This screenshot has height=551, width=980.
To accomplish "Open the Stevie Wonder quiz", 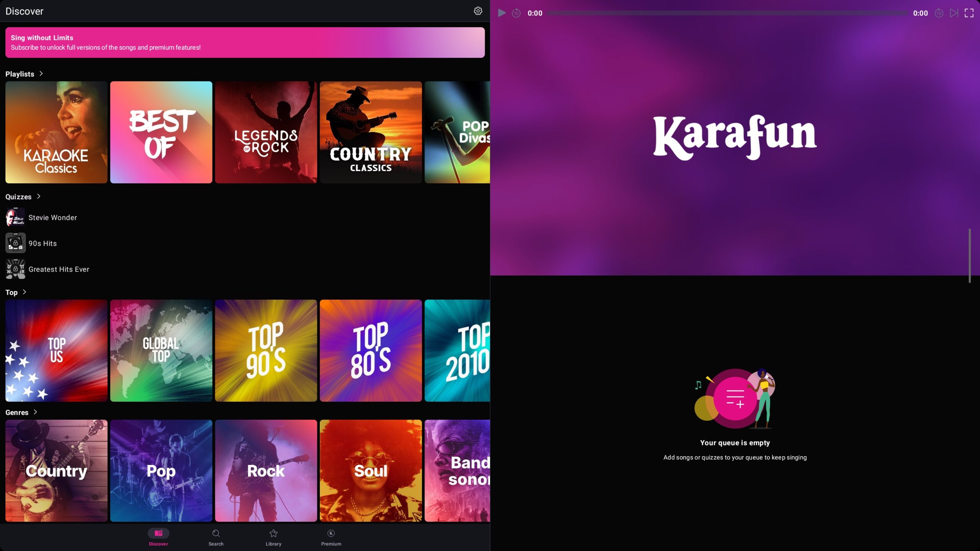I will click(x=52, y=217).
